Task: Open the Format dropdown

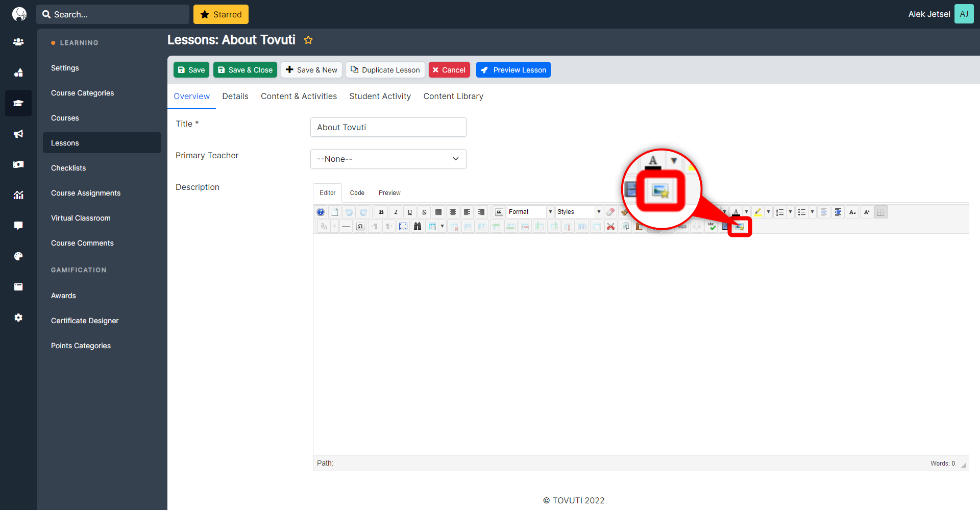Action: coord(530,212)
